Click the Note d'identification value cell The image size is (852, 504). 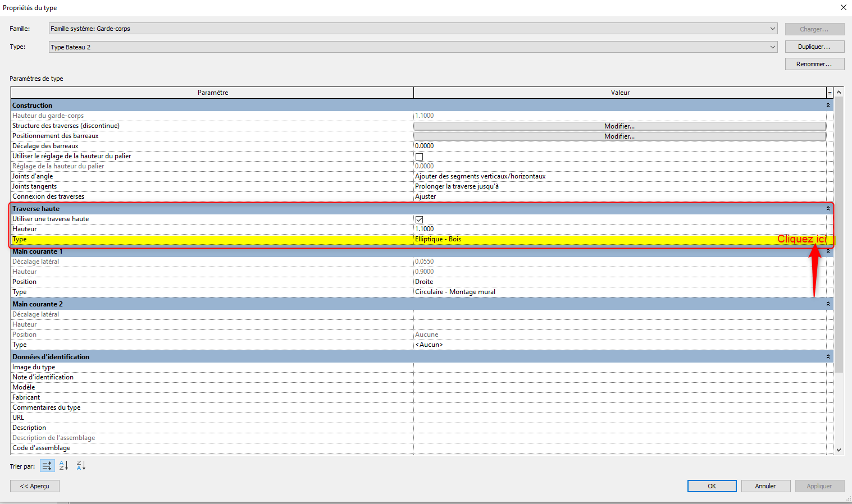coord(620,377)
